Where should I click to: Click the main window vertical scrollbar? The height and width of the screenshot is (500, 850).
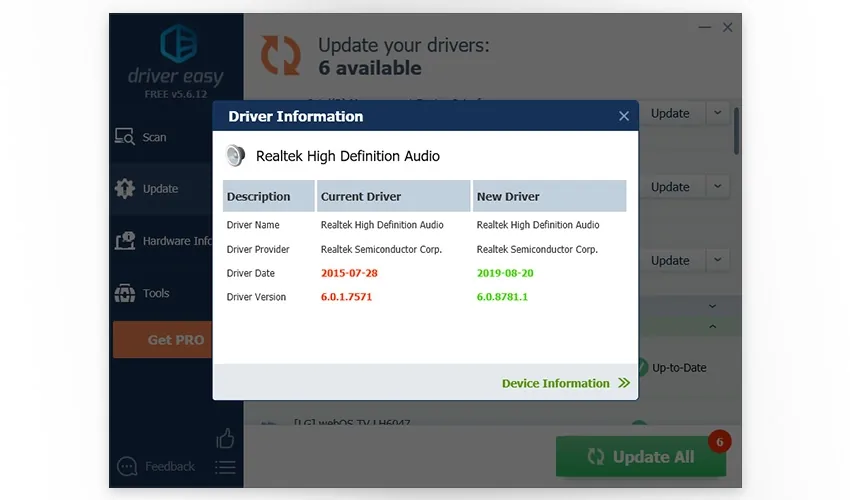click(x=736, y=131)
